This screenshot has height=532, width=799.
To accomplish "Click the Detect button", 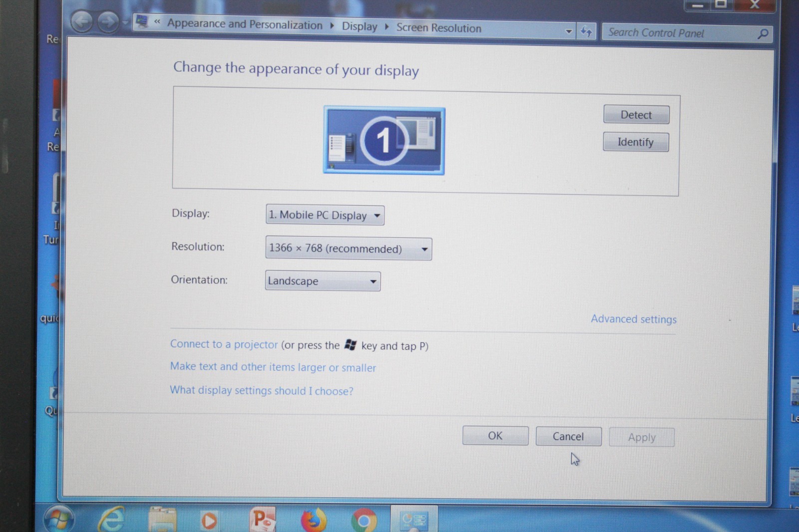I will (636, 115).
